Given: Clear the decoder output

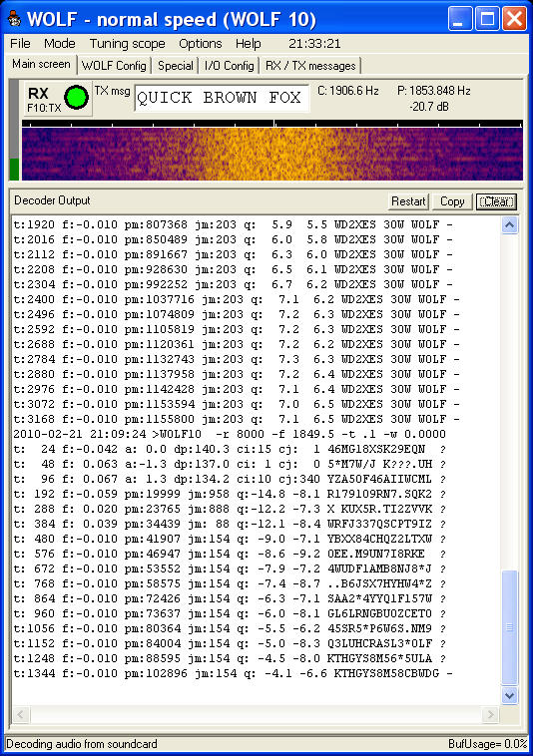Looking at the screenshot, I should [x=496, y=201].
